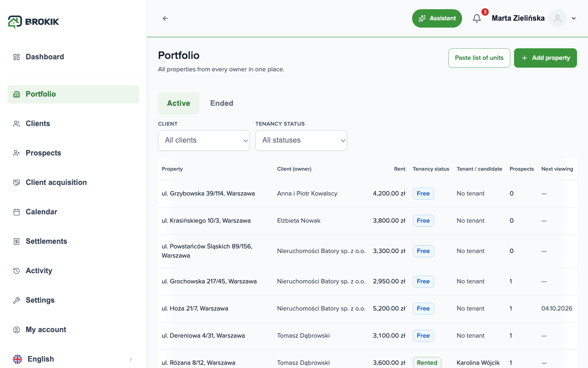Open property ul. Hoża 21/7, Warszawa

195,309
